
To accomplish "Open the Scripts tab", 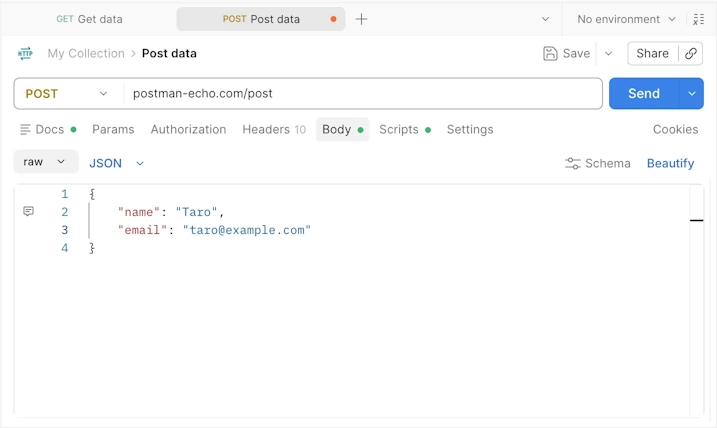I will [x=405, y=130].
